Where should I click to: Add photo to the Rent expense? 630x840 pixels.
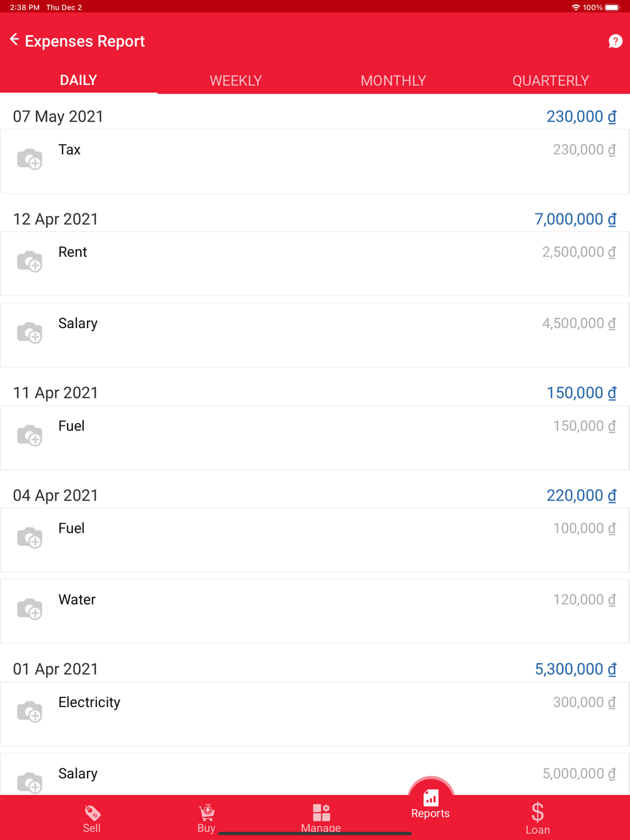tap(30, 262)
